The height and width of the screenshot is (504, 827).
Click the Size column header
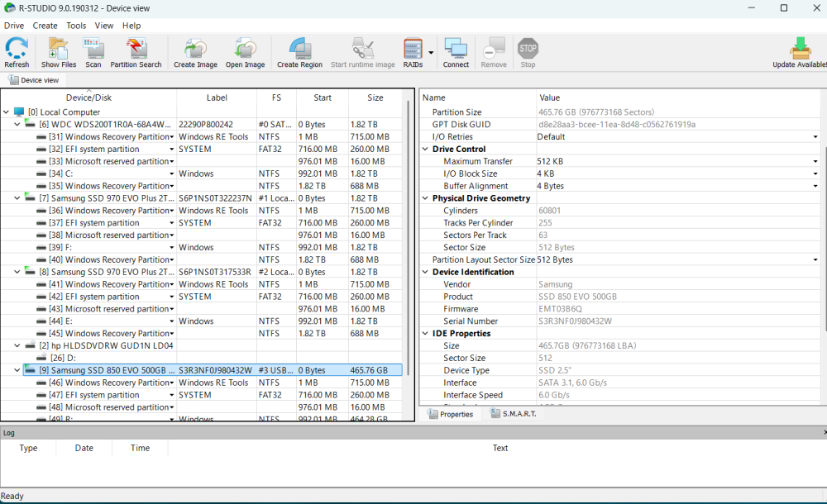tap(375, 97)
